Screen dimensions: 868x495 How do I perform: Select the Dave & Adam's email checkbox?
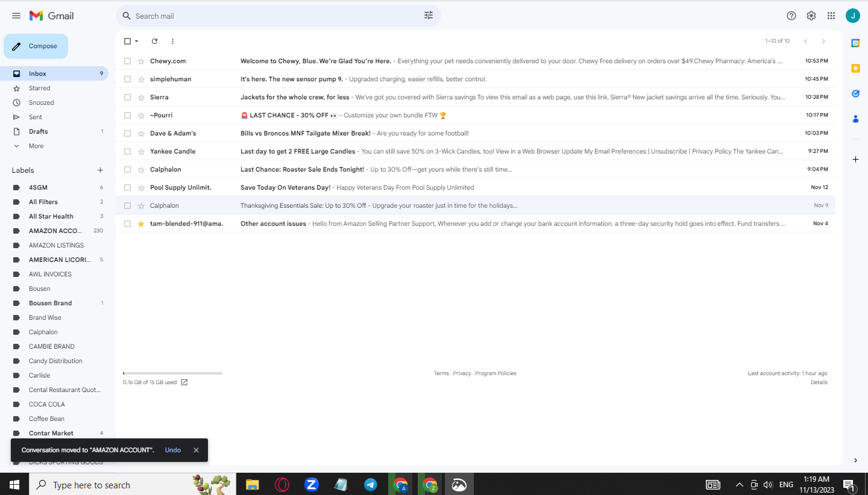[127, 133]
